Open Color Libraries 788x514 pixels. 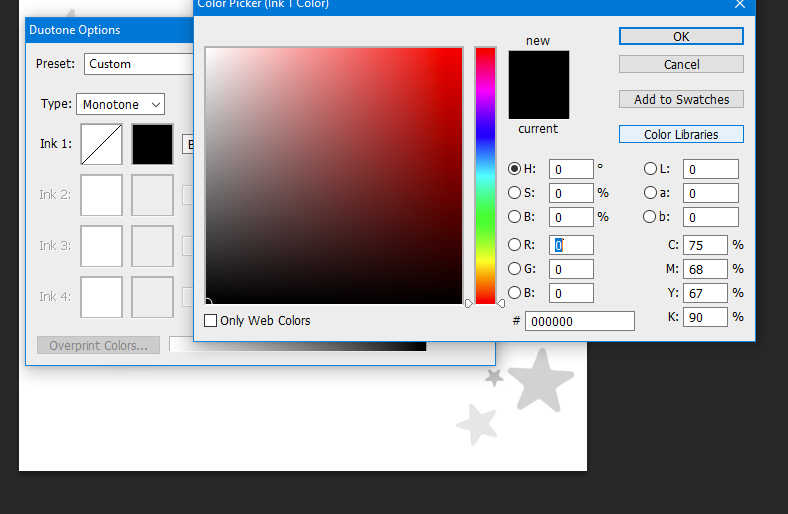click(681, 134)
